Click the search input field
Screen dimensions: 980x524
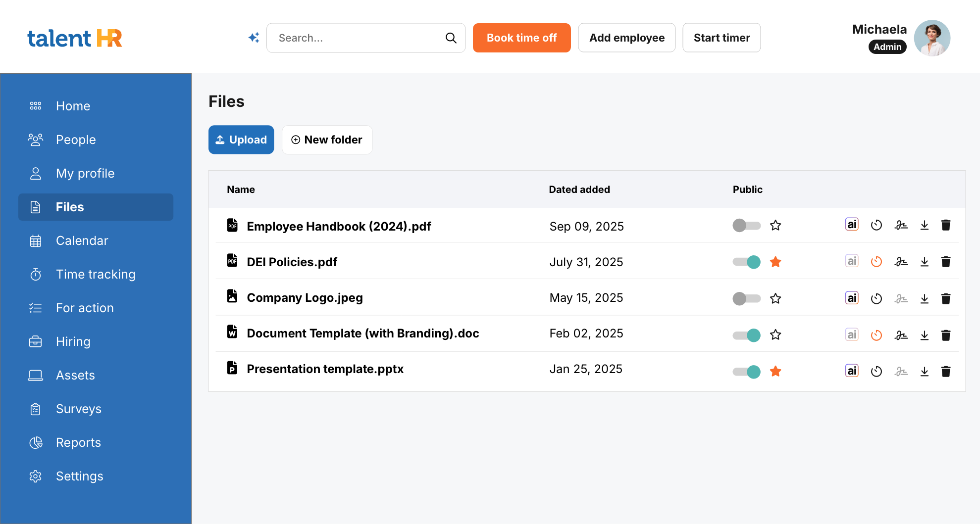[x=347, y=38]
